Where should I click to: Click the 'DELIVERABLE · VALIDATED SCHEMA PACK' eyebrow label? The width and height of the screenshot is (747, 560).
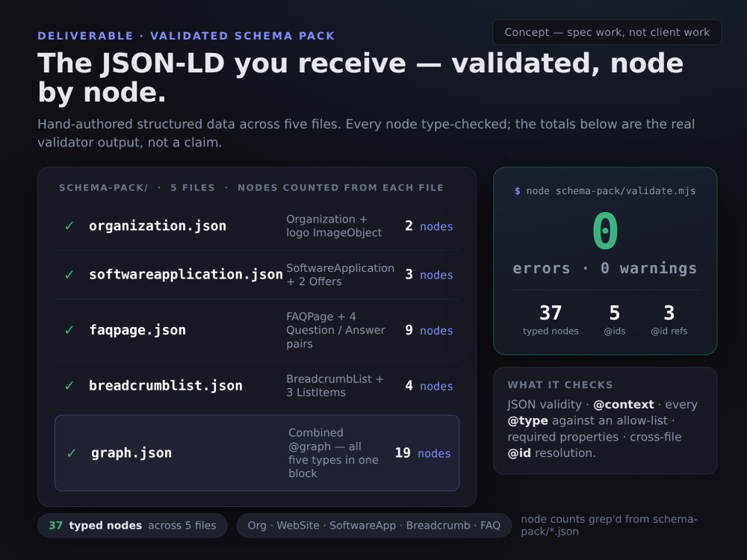coord(186,36)
